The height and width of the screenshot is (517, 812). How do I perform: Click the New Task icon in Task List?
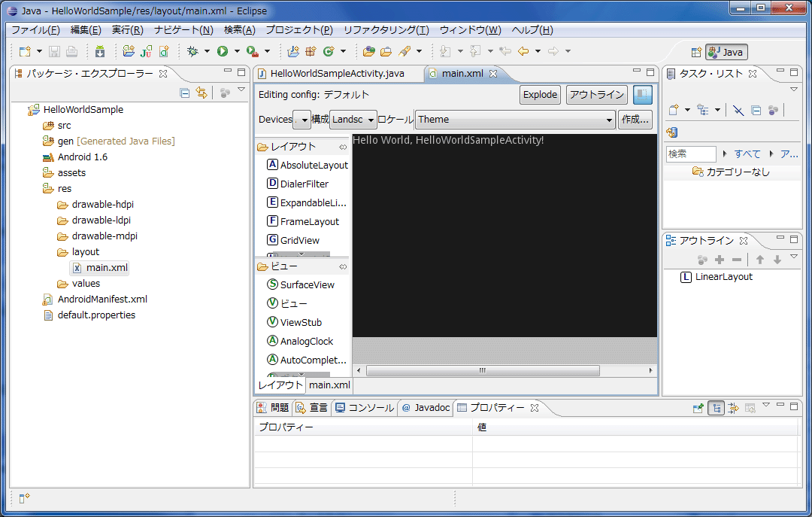(x=673, y=110)
